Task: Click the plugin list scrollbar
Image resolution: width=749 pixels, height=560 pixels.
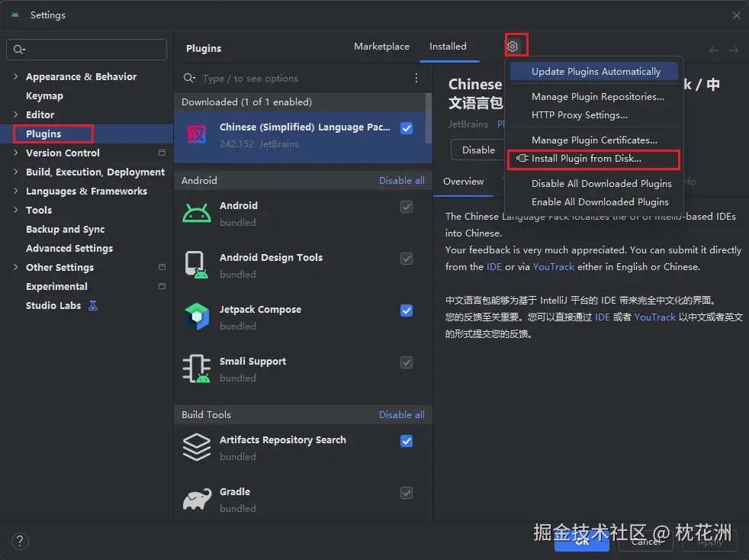Action: (x=429, y=118)
